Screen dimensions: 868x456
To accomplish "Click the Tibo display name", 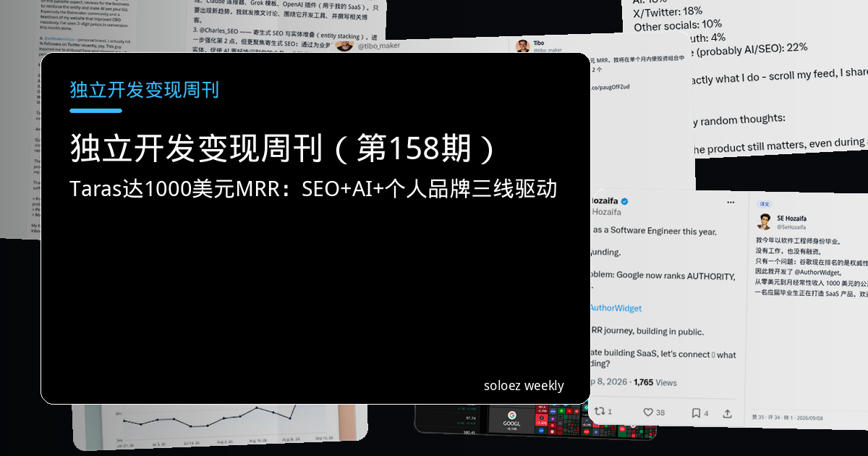I will tap(540, 43).
